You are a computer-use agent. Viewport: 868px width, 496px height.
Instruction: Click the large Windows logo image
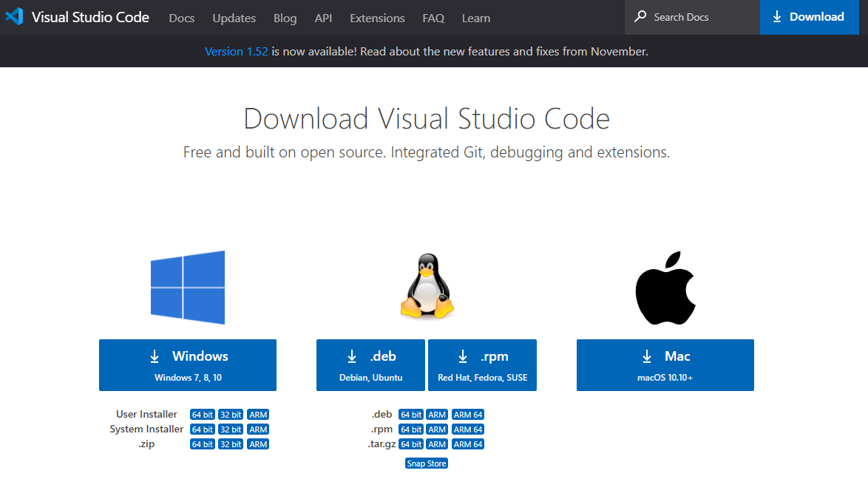coord(188,288)
